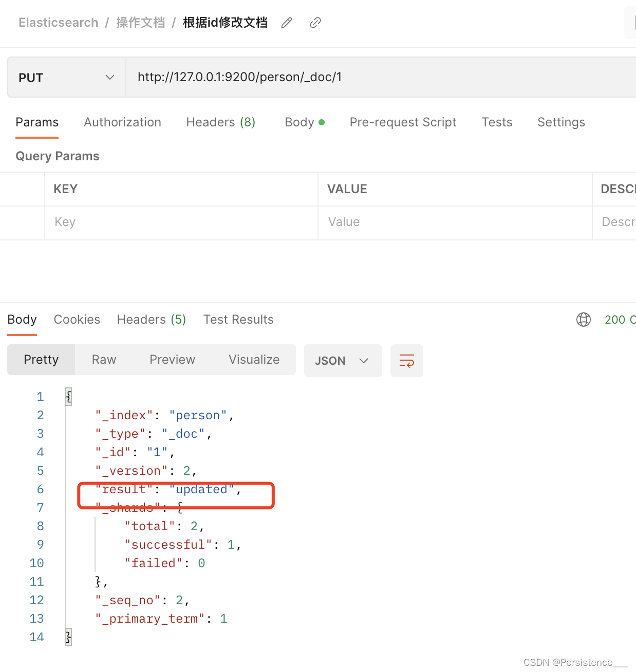Click the query param Value input

pos(455,222)
